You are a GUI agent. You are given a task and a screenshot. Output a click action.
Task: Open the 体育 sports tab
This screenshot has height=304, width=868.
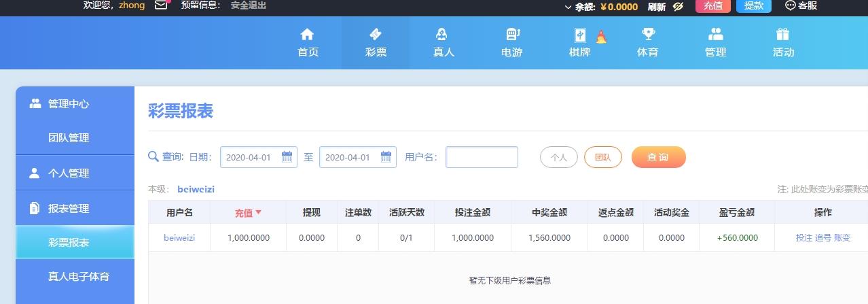[x=647, y=43]
